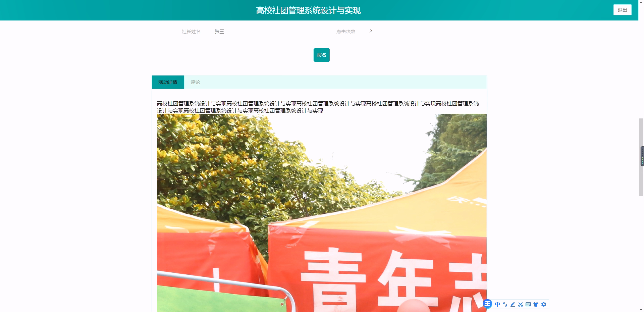Launch the scissors screenshot tool
Image resolution: width=644 pixels, height=312 pixels.
[521, 304]
